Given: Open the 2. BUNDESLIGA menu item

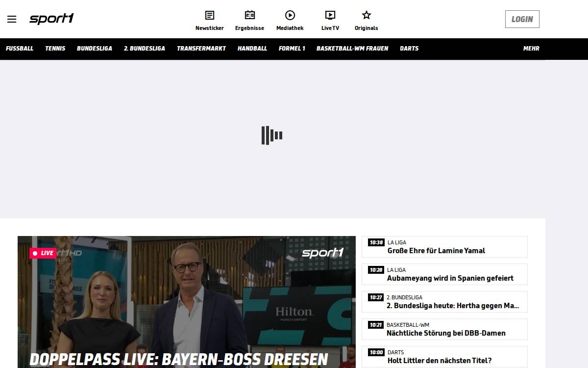Looking at the screenshot, I should click(x=145, y=49).
